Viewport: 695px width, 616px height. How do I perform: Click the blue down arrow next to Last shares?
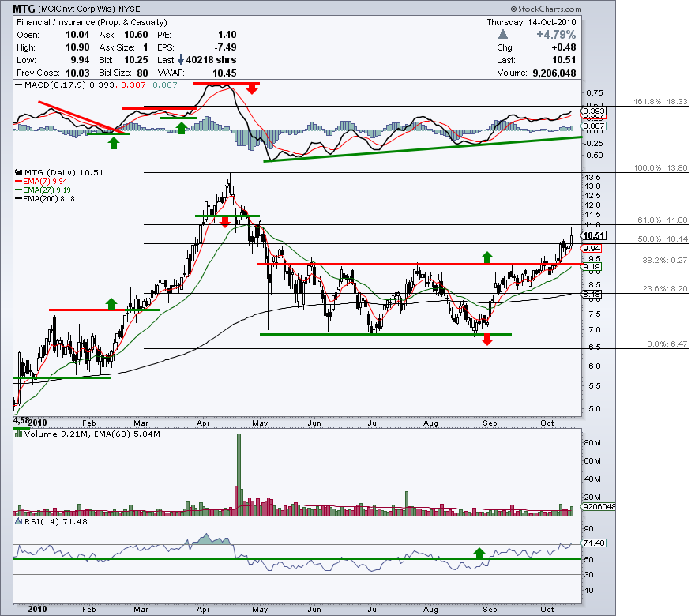(x=181, y=60)
